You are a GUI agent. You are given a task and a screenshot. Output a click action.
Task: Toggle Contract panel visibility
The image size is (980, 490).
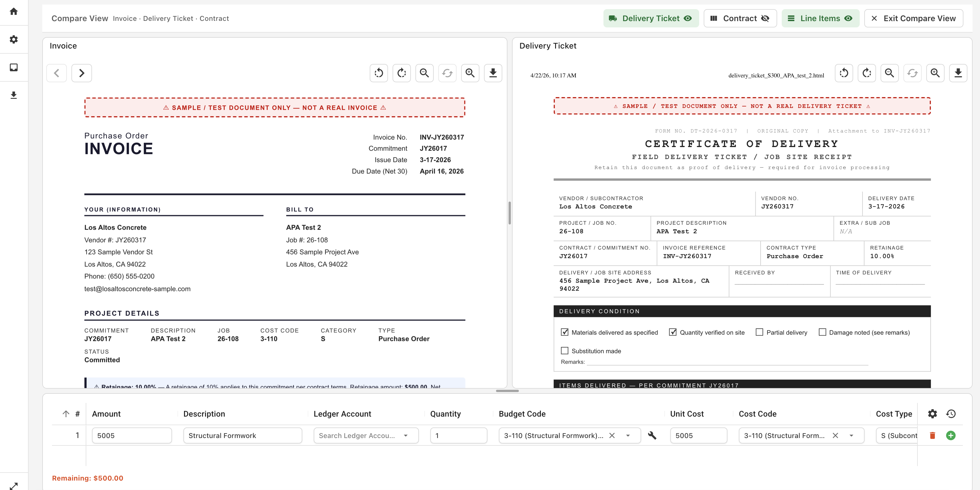click(x=740, y=18)
